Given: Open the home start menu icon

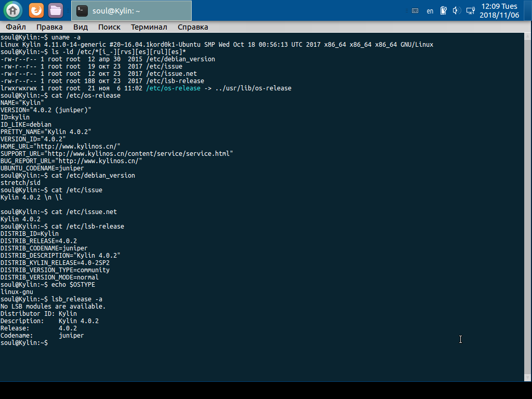Looking at the screenshot, I should [x=13, y=10].
